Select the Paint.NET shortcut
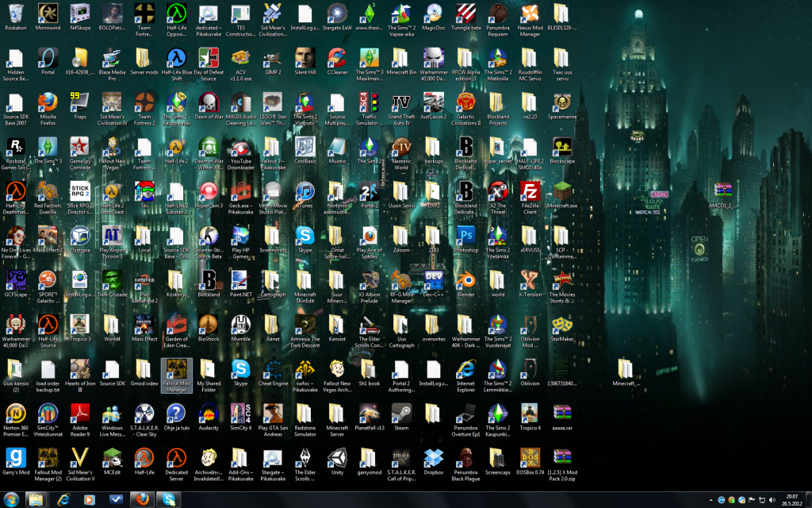Viewport: 812px width, 508px height. tap(240, 285)
